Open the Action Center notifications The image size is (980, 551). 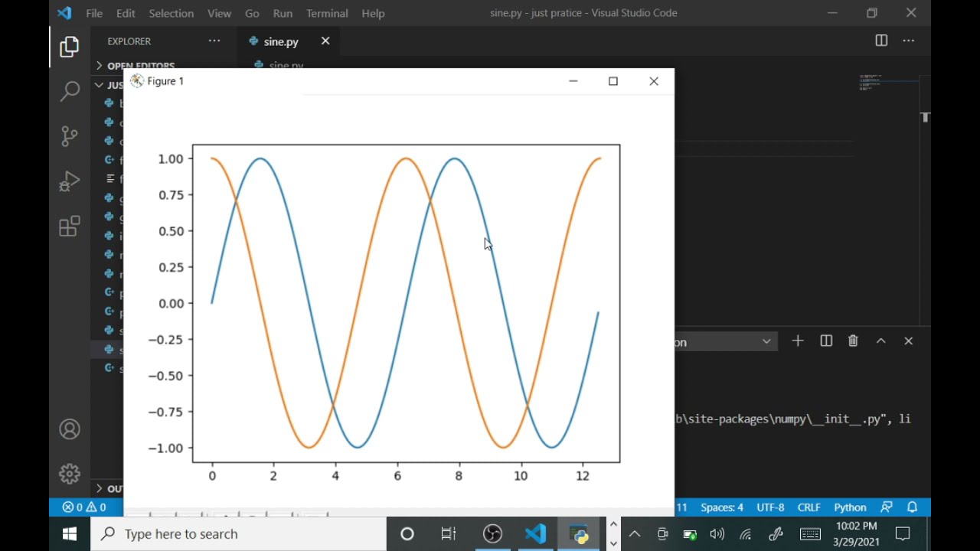coord(903,534)
